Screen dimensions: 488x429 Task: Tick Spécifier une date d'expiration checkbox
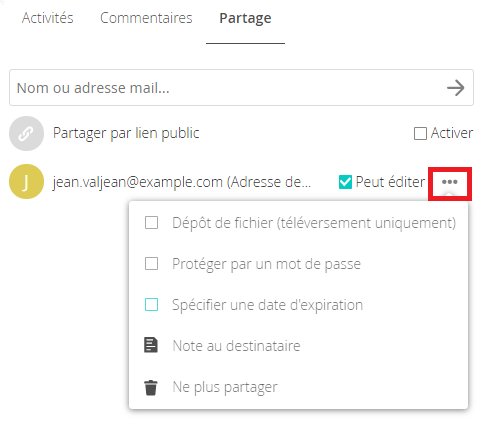pyautogui.click(x=151, y=305)
